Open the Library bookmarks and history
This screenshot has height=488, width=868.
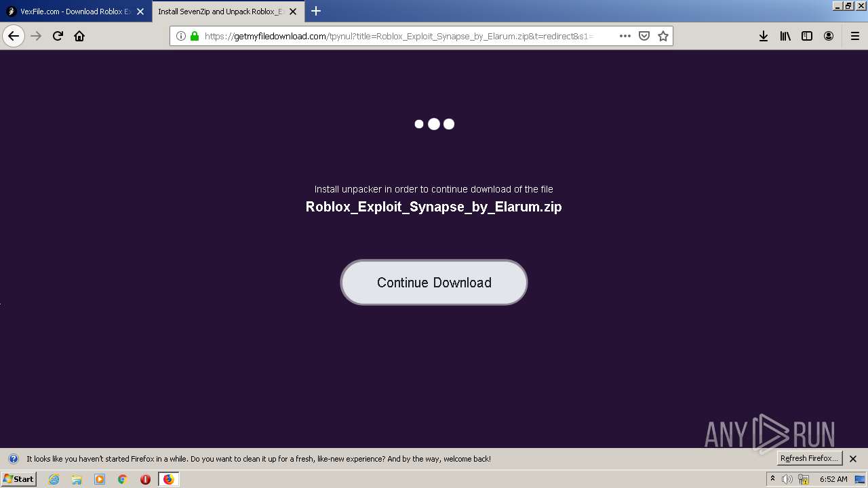pos(785,36)
